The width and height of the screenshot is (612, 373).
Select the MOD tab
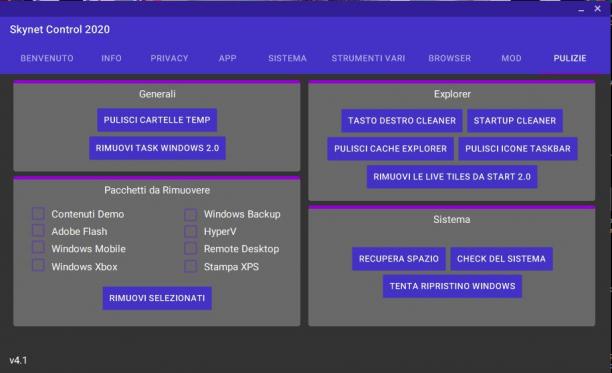click(511, 58)
